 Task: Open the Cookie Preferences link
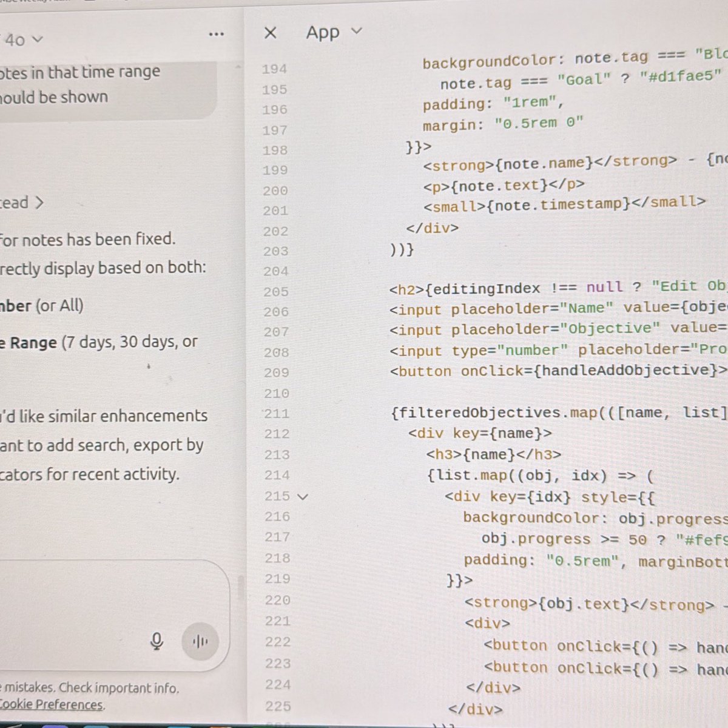point(52,705)
